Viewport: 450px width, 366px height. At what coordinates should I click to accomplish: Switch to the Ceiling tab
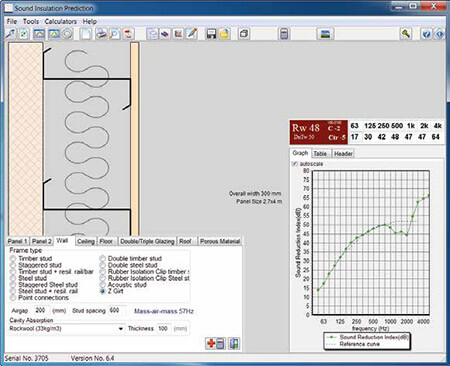86,241
